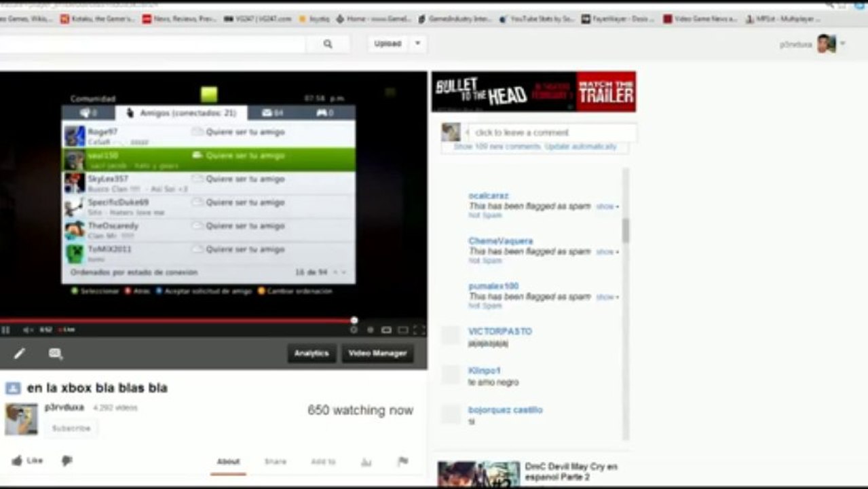This screenshot has width=868, height=489.
Task: Open bojorquez castillo commenter name
Action: point(506,410)
